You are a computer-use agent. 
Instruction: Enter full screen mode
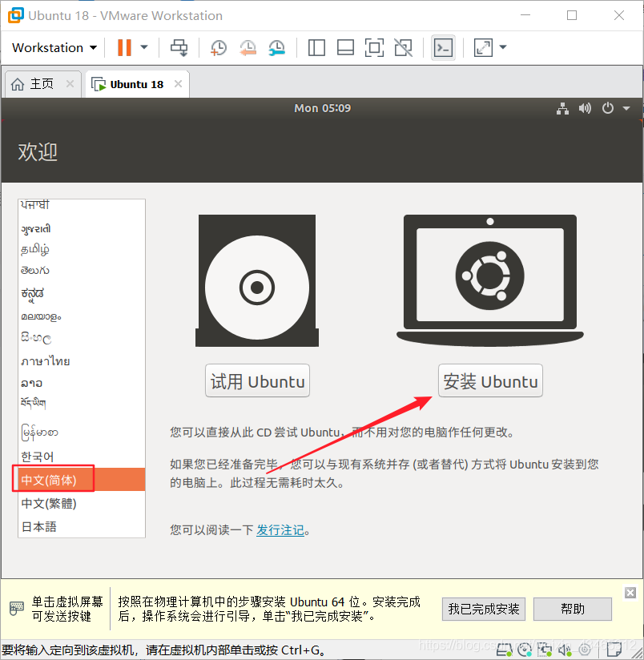click(374, 47)
